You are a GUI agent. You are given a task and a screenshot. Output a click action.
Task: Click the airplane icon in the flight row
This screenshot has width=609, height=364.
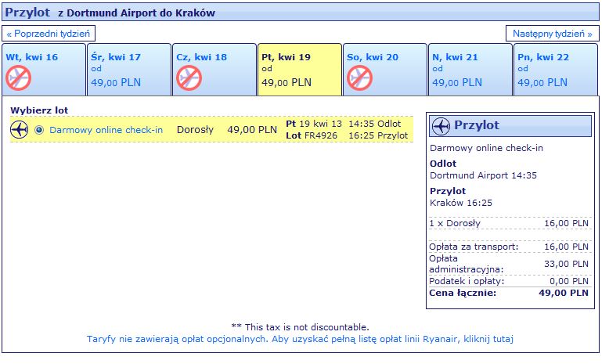point(19,129)
